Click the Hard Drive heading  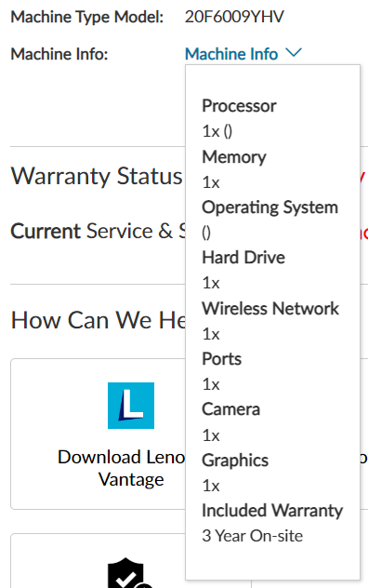click(x=243, y=258)
